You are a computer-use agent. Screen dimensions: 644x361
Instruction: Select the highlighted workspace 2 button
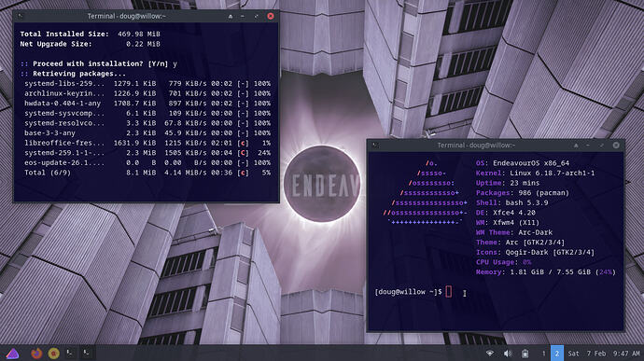click(557, 354)
